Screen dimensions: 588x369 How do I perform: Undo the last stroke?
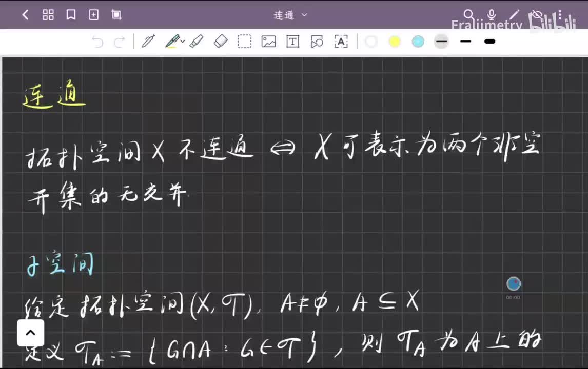click(97, 42)
